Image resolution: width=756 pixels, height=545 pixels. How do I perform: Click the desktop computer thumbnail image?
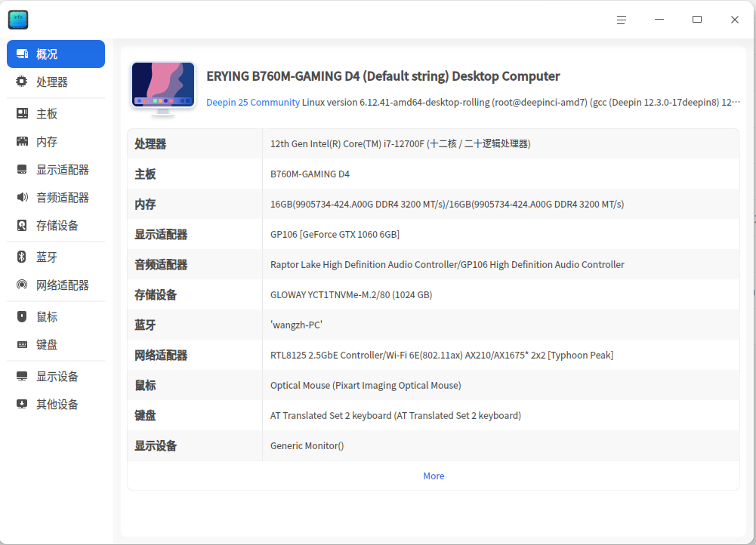(x=163, y=88)
